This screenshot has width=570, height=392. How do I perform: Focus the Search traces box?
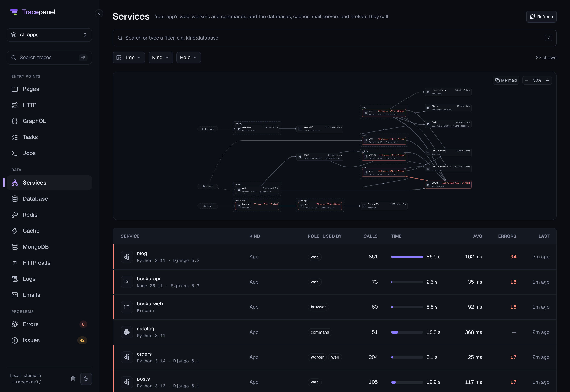(49, 58)
